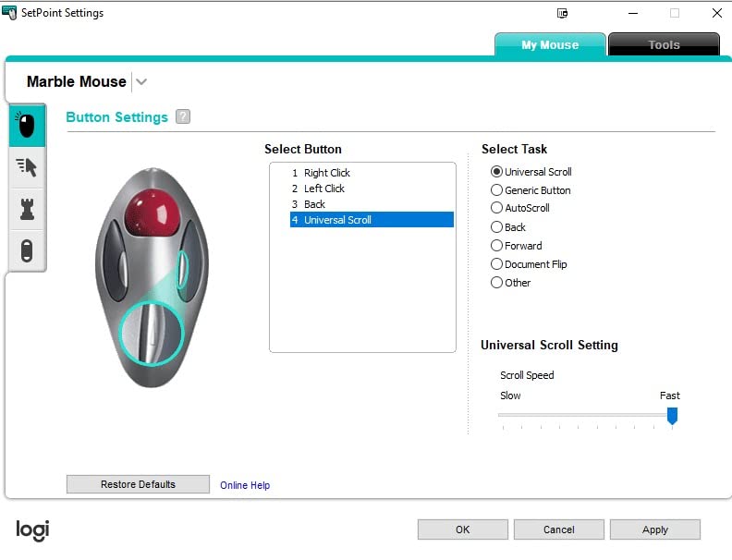Click the title bar device icon near minimize
This screenshot has width=732, height=560.
click(563, 13)
